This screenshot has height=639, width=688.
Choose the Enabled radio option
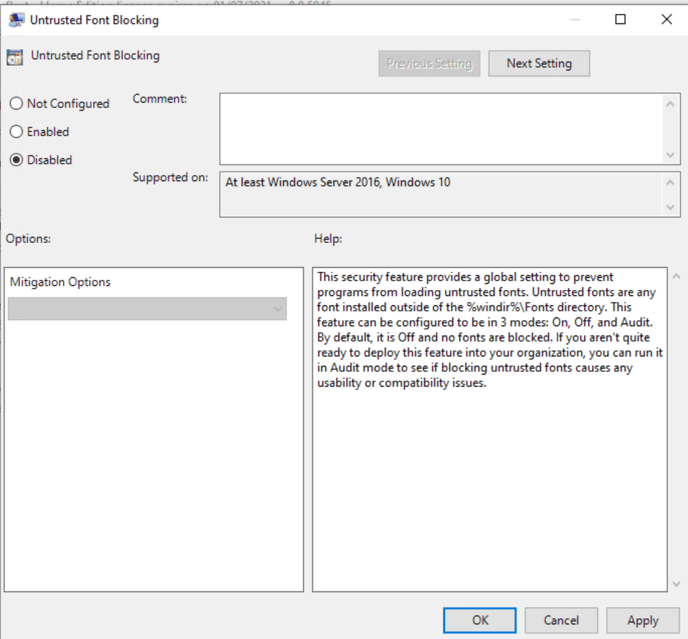click(x=16, y=131)
